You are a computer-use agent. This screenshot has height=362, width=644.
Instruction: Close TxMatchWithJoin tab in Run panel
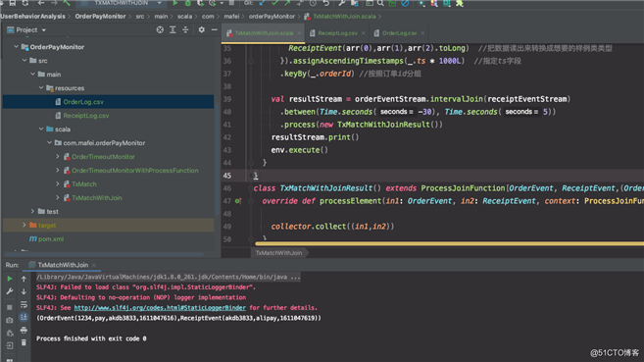coord(94,265)
